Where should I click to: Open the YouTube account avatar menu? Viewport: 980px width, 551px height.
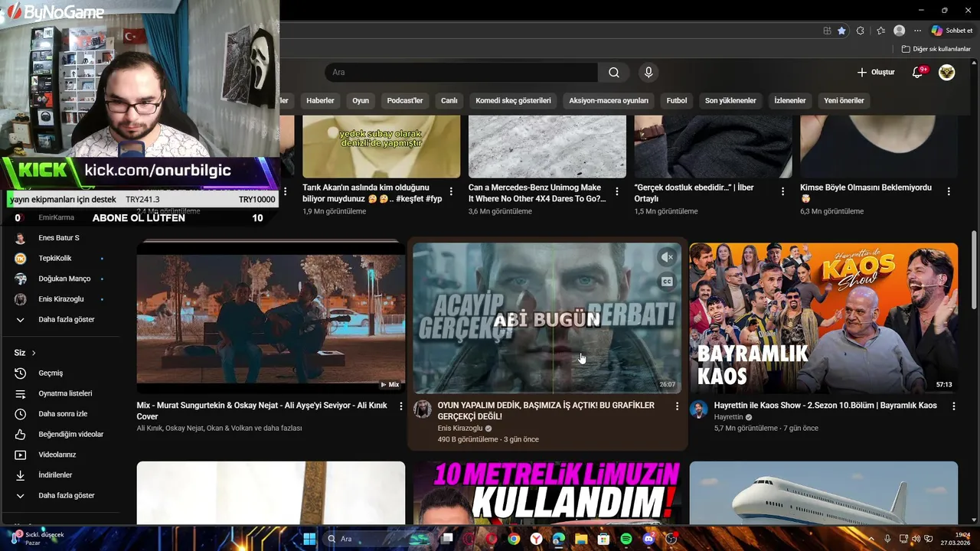pos(947,73)
